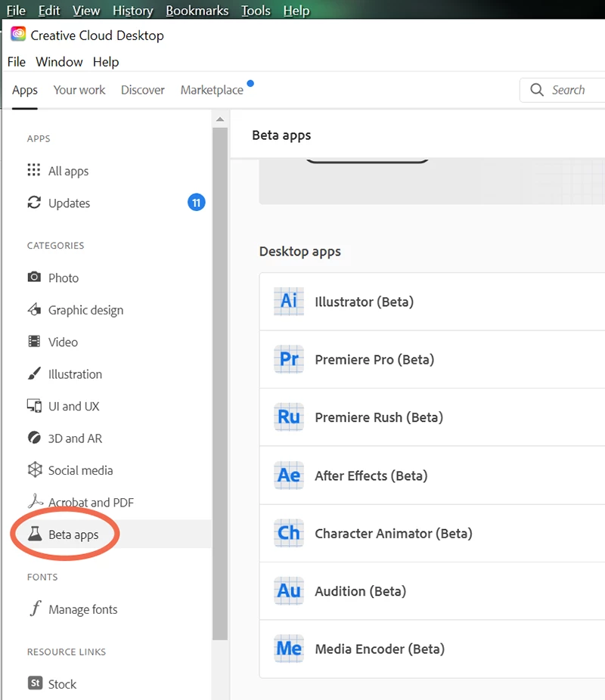This screenshot has width=605, height=700.
Task: Open the Updates sidebar entry
Action: [70, 203]
